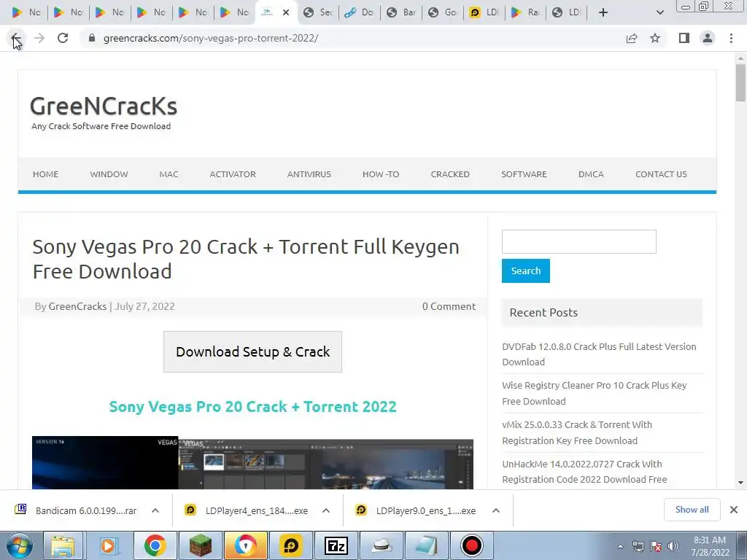Click the scrollbar down arrow
This screenshot has height=560, width=747.
pos(740,483)
